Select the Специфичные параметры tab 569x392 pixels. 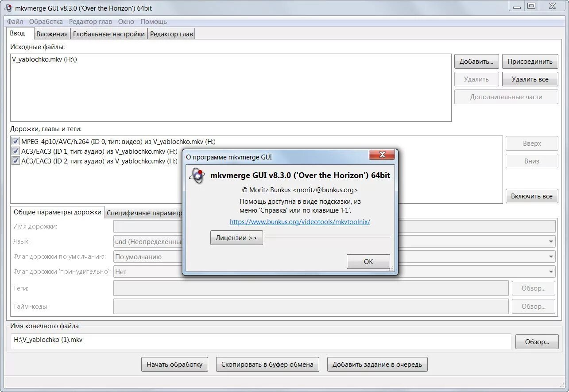click(144, 213)
